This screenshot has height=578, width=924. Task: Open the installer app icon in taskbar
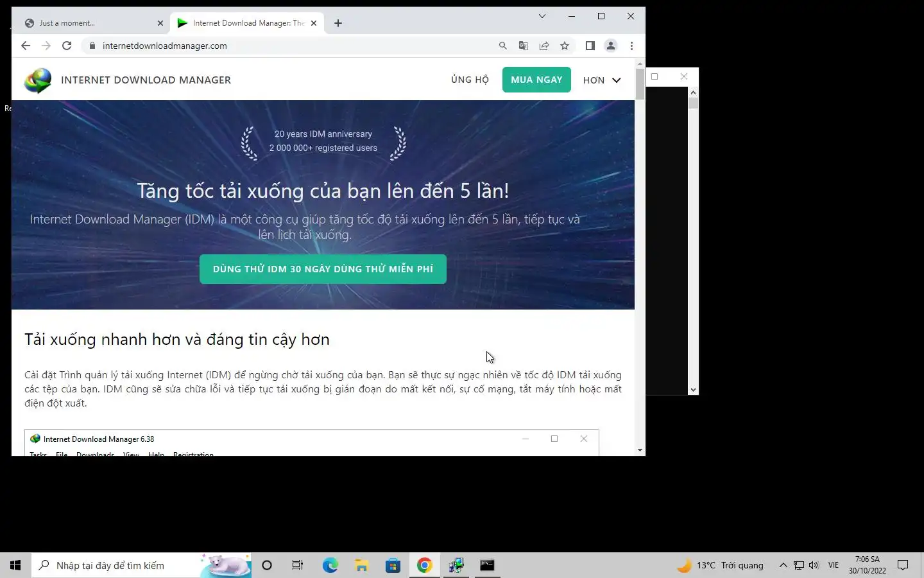coord(456,565)
